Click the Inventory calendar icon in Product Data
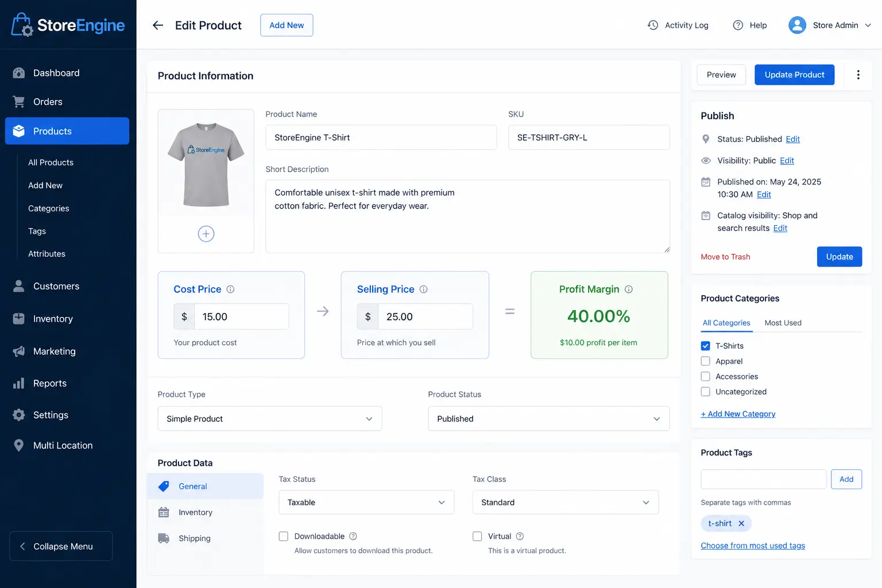The width and height of the screenshot is (882, 588). [x=164, y=512]
